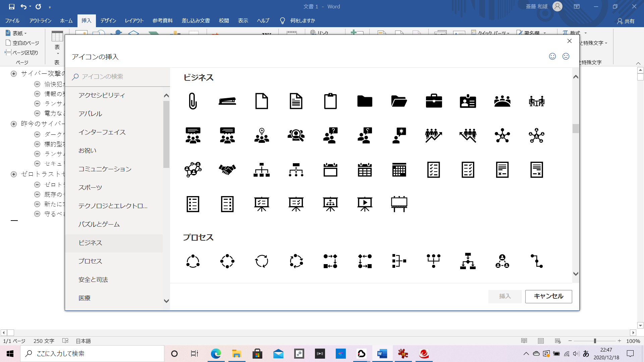This screenshot has width=644, height=362.
Task: Switch to the デザイン ribbon tab
Action: pos(107,20)
